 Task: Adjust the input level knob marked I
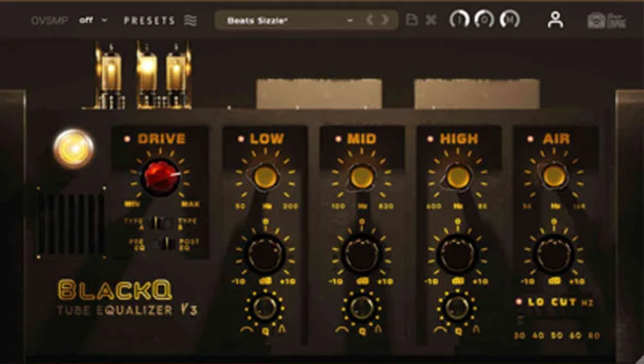click(x=460, y=19)
